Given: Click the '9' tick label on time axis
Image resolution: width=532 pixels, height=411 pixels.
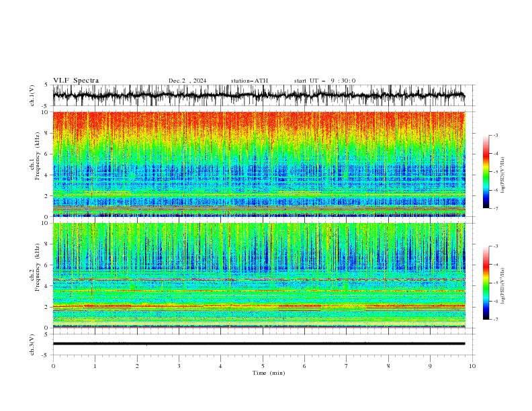Looking at the screenshot, I should [430, 366].
